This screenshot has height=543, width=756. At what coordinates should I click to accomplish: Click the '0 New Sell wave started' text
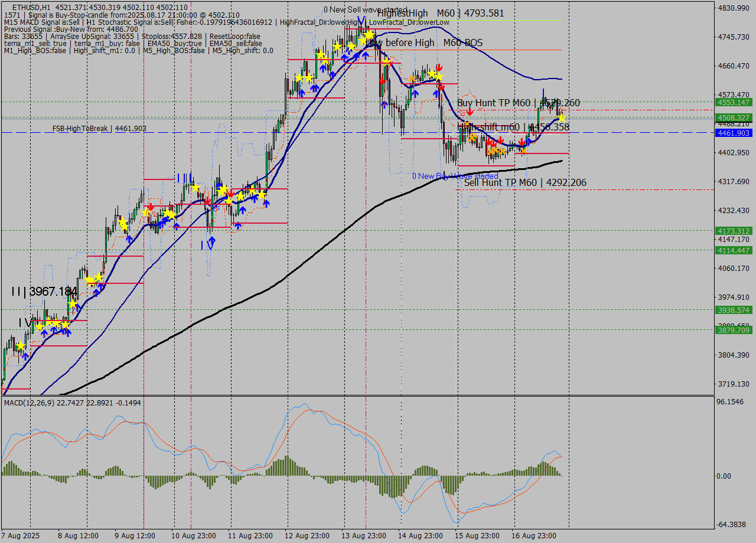tap(365, 9)
